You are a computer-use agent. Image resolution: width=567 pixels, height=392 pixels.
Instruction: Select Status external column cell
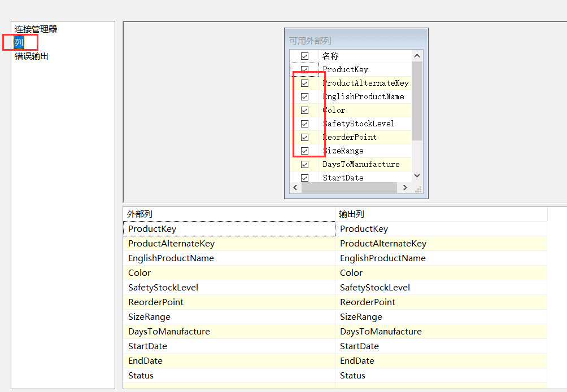(x=229, y=376)
